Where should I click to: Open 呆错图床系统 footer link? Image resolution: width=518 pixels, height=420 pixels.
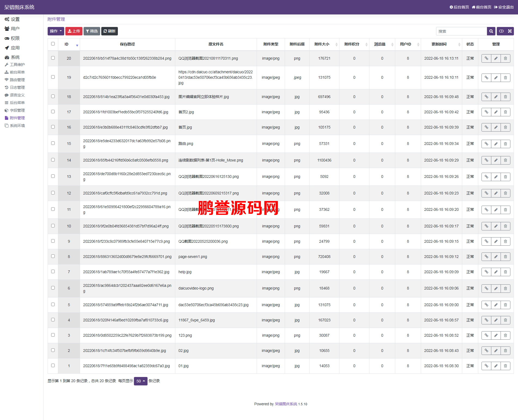(286, 404)
